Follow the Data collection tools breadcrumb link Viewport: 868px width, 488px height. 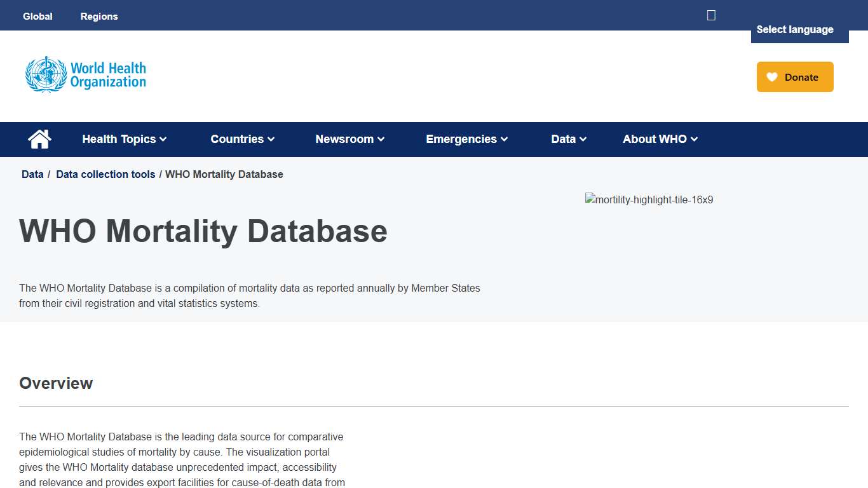(105, 174)
